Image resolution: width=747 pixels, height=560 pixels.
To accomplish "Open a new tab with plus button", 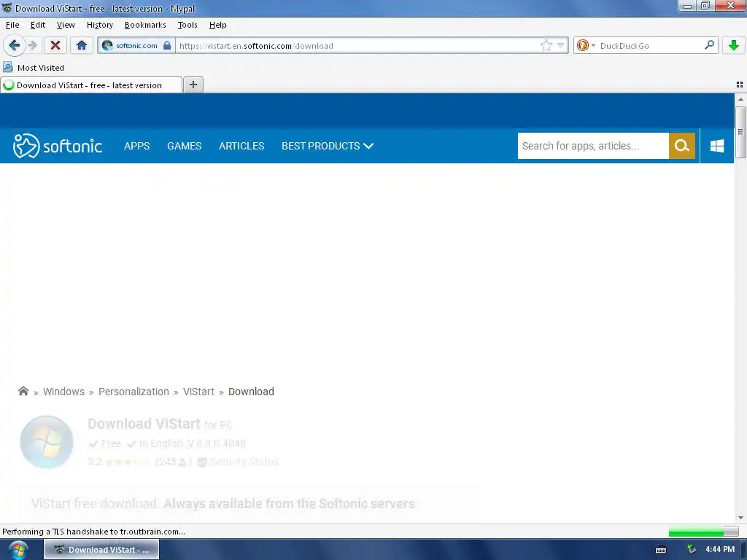I will click(x=193, y=85).
